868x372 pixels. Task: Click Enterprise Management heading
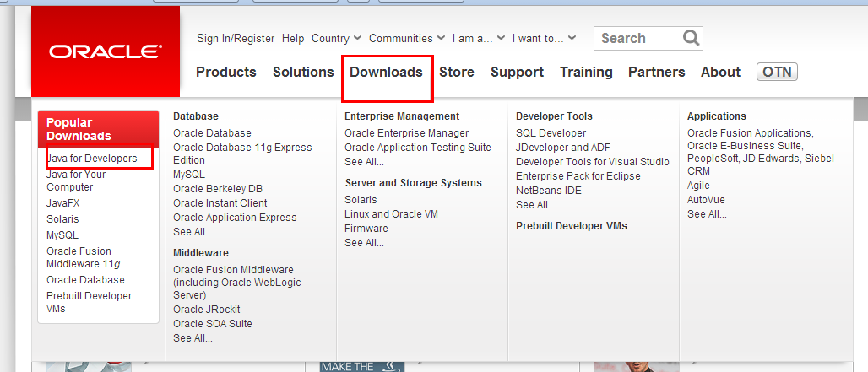click(402, 116)
